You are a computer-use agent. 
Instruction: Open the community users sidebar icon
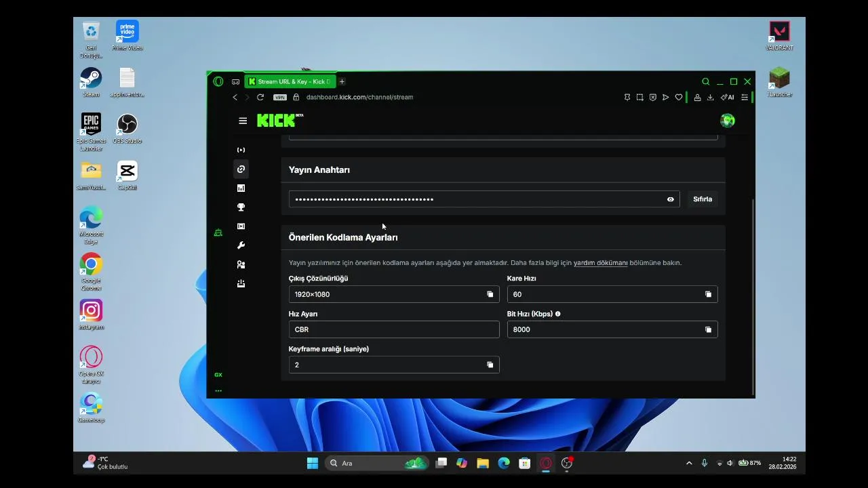click(x=241, y=264)
